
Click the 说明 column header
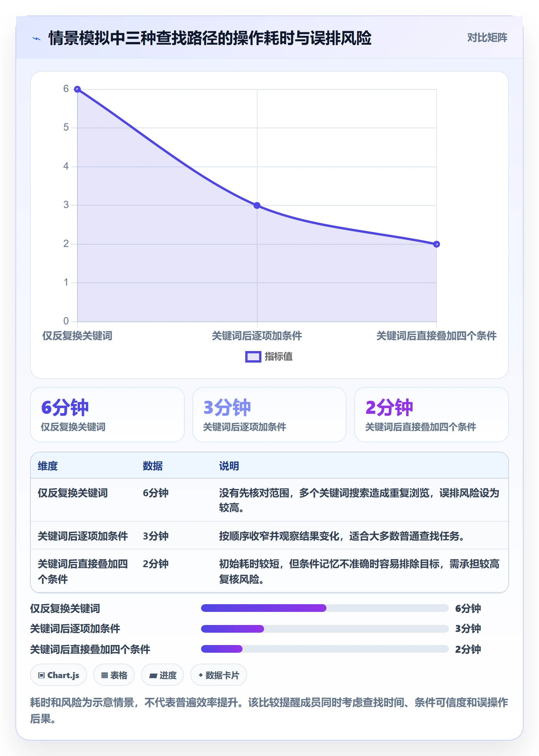[x=229, y=466]
